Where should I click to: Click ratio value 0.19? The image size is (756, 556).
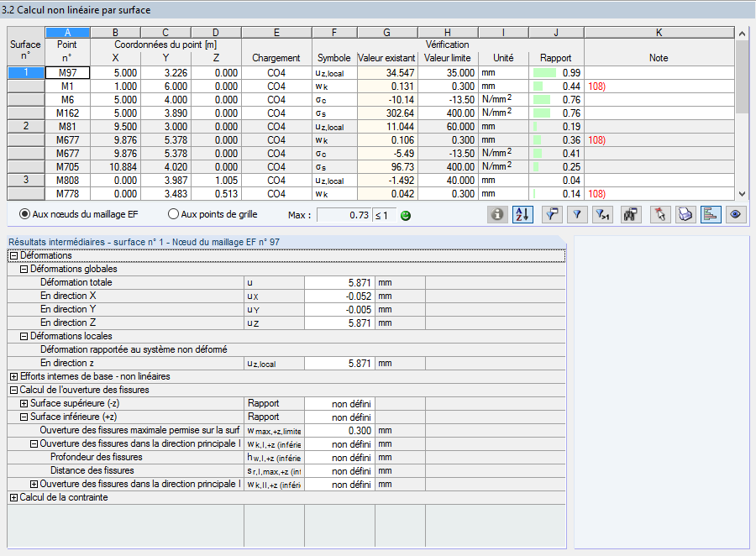(x=571, y=127)
